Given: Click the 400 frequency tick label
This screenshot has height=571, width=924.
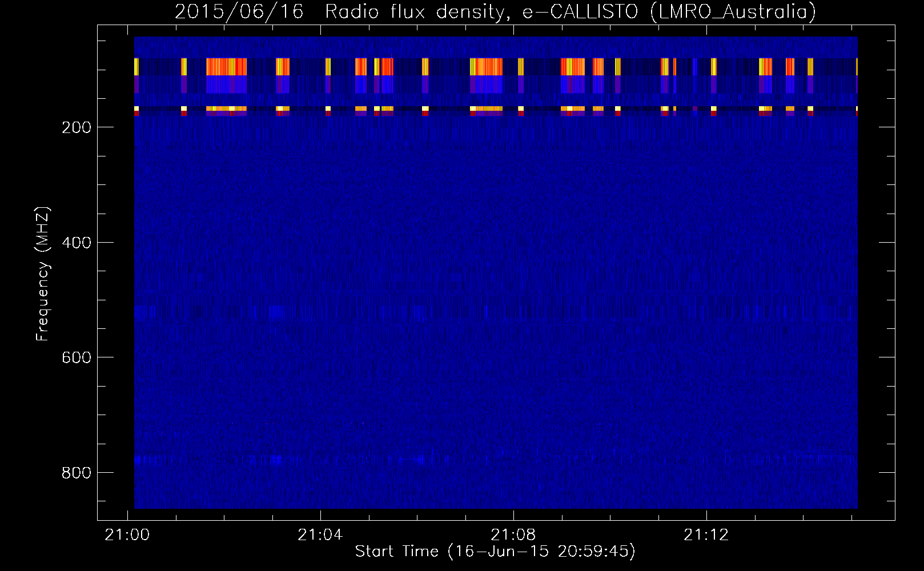Looking at the screenshot, I should coord(76,243).
